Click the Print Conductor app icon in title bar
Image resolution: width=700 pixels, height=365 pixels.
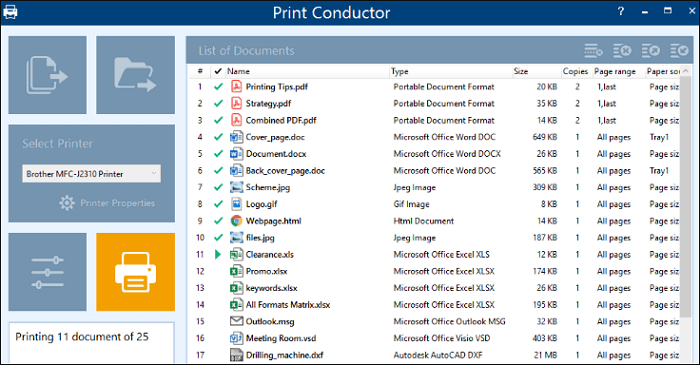[10, 12]
